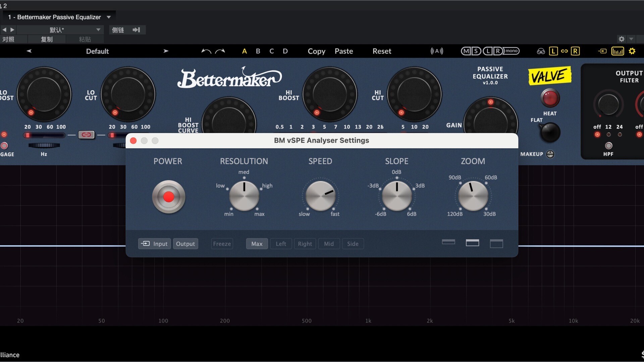Click the ZOOM knob
The width and height of the screenshot is (644, 362).
tap(473, 196)
